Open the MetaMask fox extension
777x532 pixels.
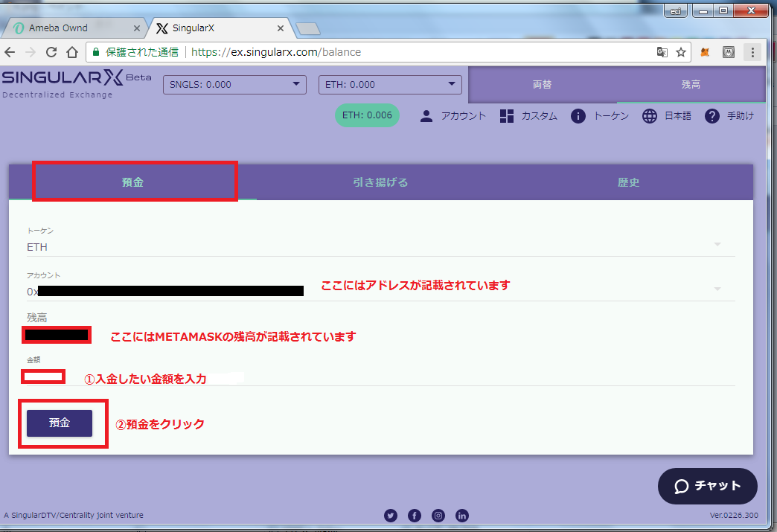705,52
